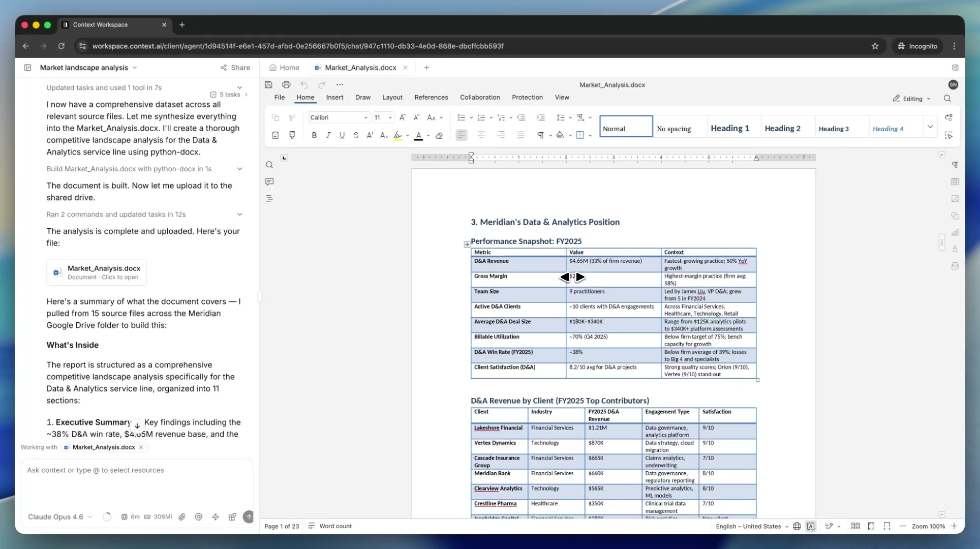Apply the black font color

click(418, 135)
